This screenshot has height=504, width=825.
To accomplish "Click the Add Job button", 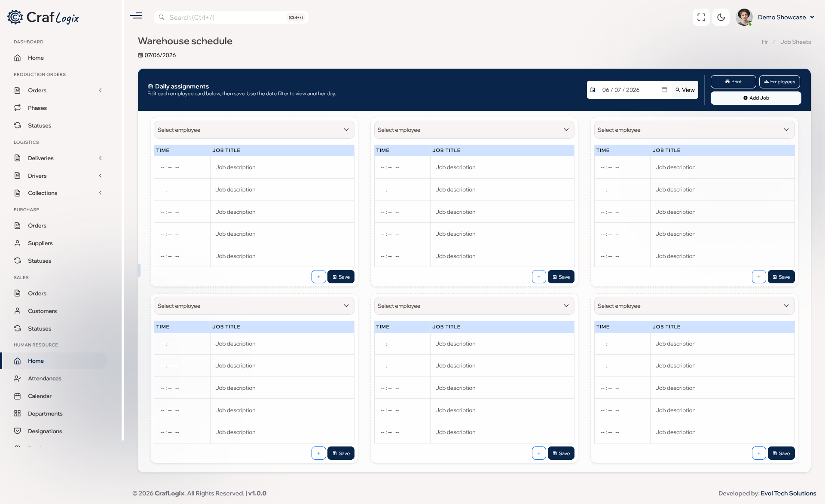I will coord(756,98).
